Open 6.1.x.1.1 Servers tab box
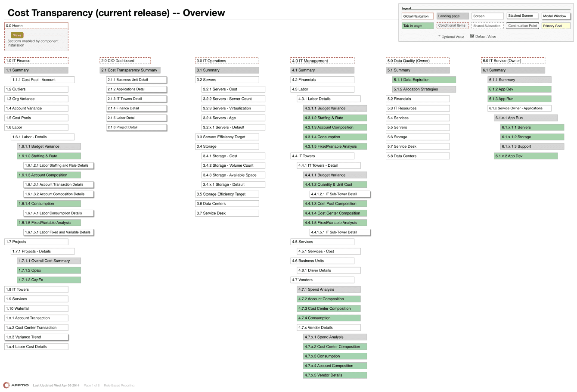This screenshot has width=577, height=392. 532,128
